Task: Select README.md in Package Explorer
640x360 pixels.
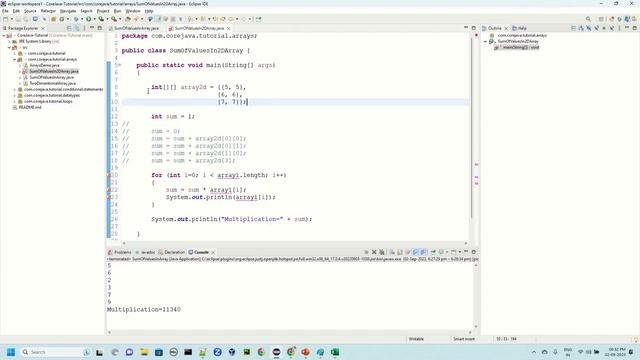Action: click(30, 107)
